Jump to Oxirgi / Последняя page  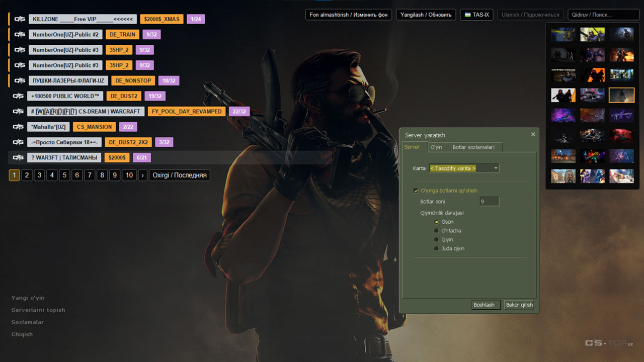click(x=180, y=175)
